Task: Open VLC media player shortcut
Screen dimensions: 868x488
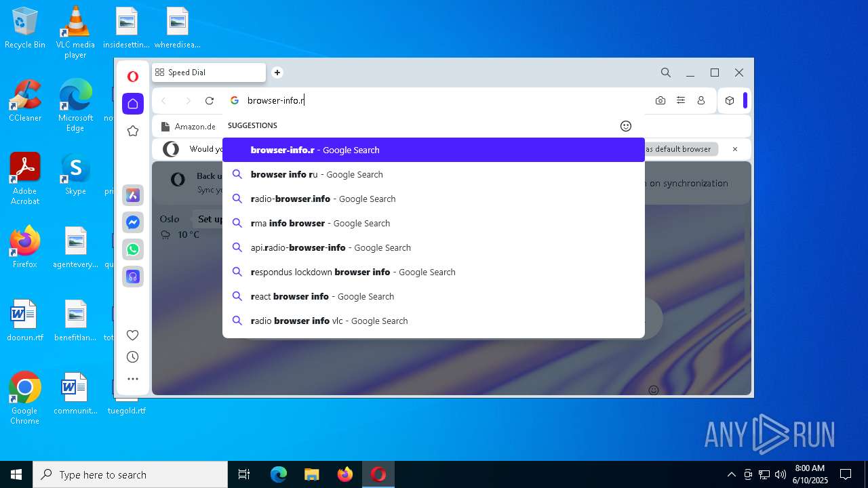Action: click(75, 33)
